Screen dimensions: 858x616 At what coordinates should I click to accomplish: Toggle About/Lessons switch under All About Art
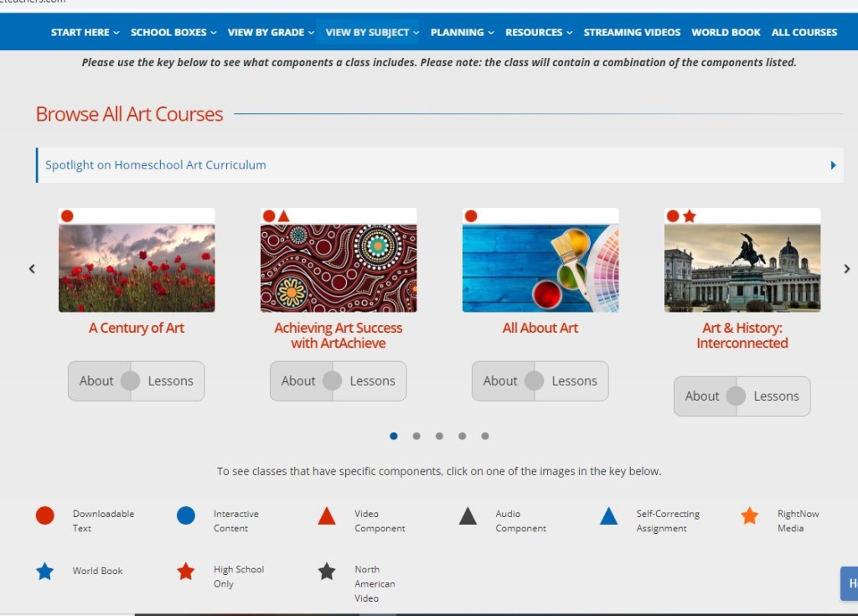tap(535, 381)
